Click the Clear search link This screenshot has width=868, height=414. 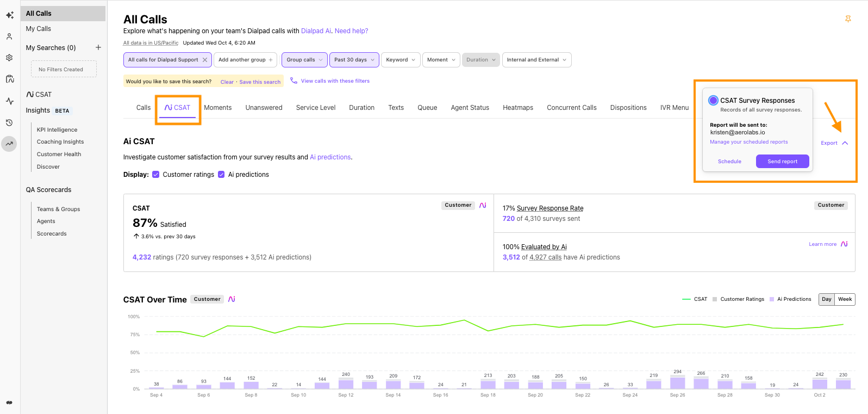[x=227, y=82]
